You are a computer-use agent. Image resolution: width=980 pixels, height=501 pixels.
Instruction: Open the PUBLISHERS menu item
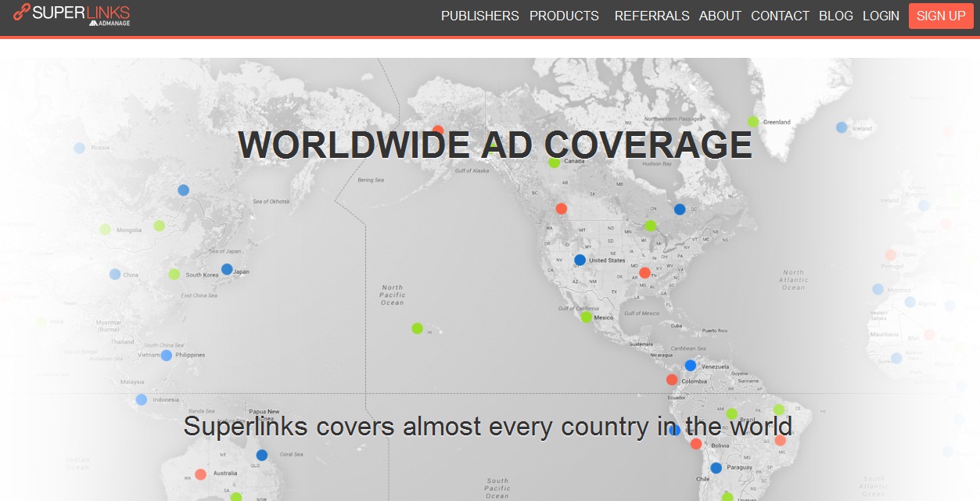coord(479,16)
